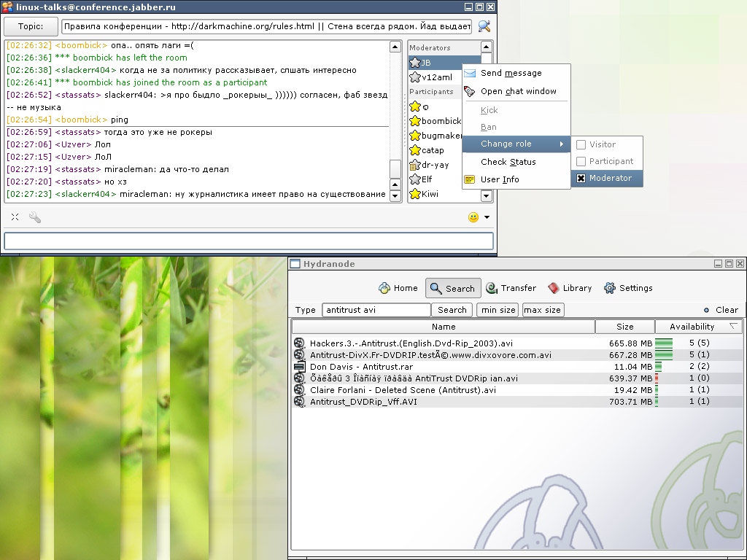This screenshot has width=747, height=560.
Task: Click the Availability column header sort arrow
Action: (x=733, y=326)
